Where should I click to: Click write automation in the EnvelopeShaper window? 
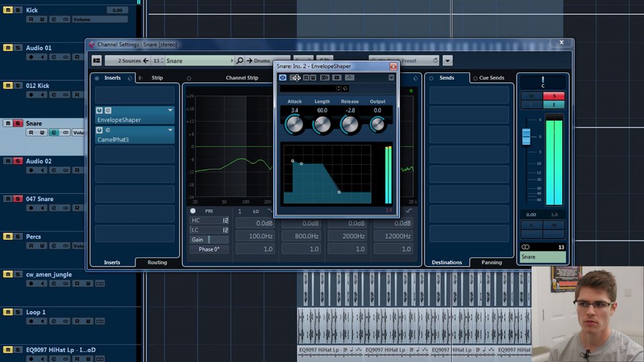click(313, 78)
